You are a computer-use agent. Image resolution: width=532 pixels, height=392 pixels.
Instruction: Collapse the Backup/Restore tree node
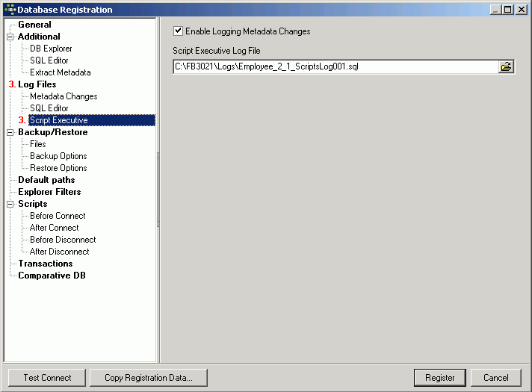coord(10,132)
